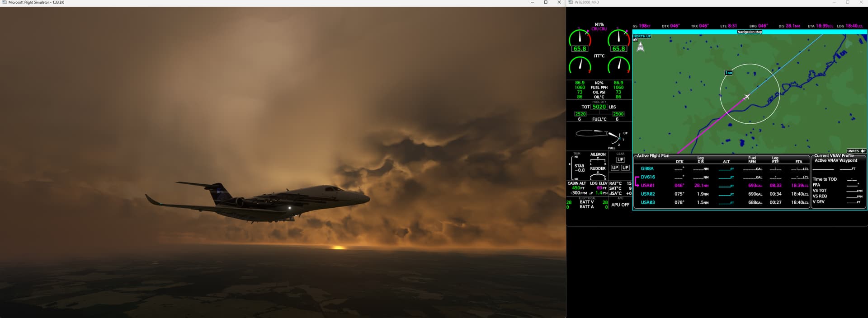Click the aircraft symbol on navigation map
Screen dimensions: 868x318
(x=747, y=97)
